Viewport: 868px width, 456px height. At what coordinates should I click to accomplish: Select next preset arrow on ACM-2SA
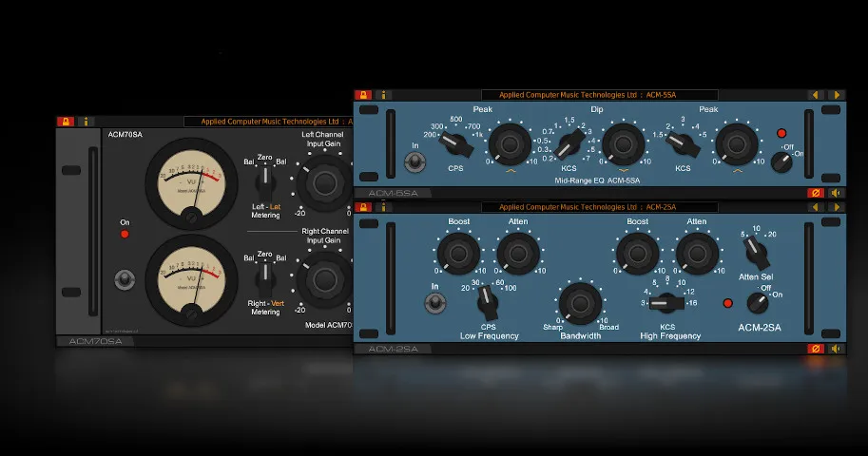(x=837, y=207)
